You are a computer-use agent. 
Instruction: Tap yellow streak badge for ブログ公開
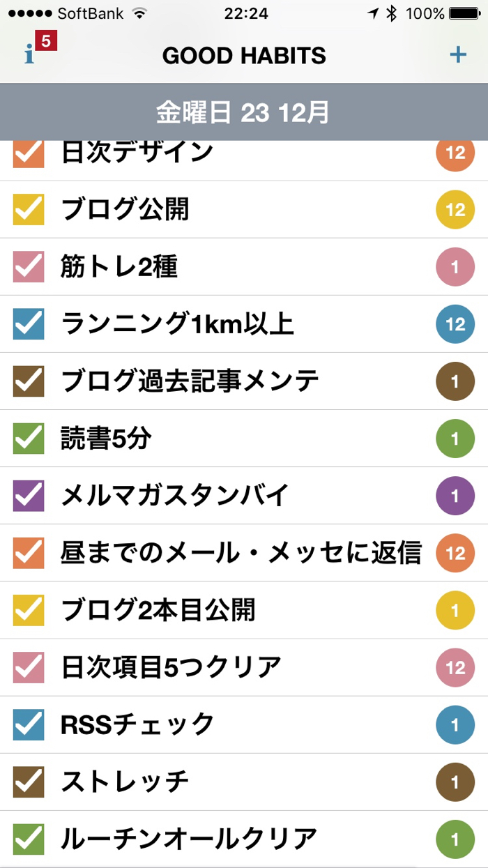coord(455,210)
